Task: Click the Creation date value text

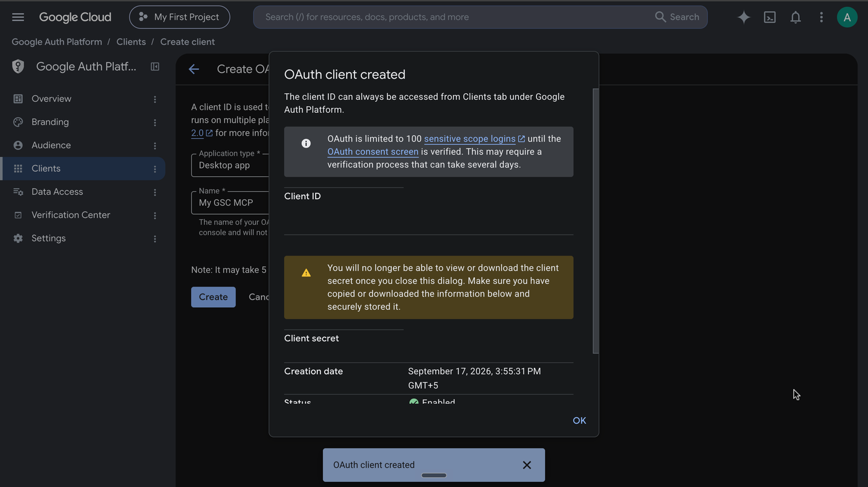Action: click(x=474, y=378)
